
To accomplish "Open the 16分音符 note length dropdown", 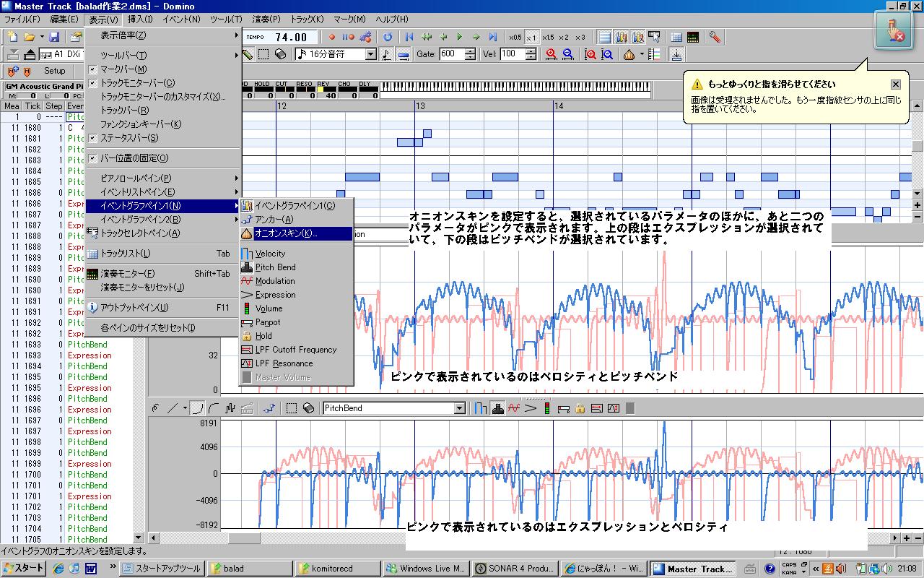I will click(x=370, y=54).
